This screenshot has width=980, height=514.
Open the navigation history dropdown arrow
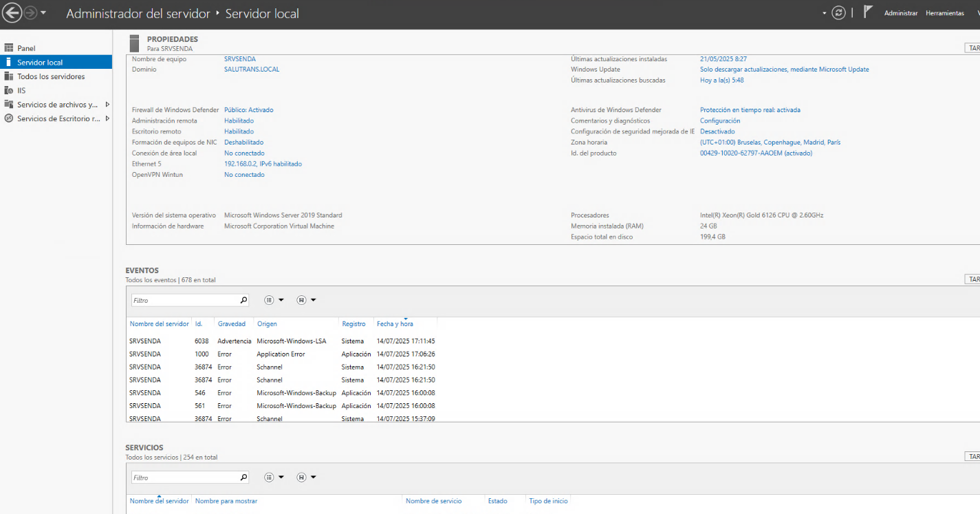coord(44,13)
